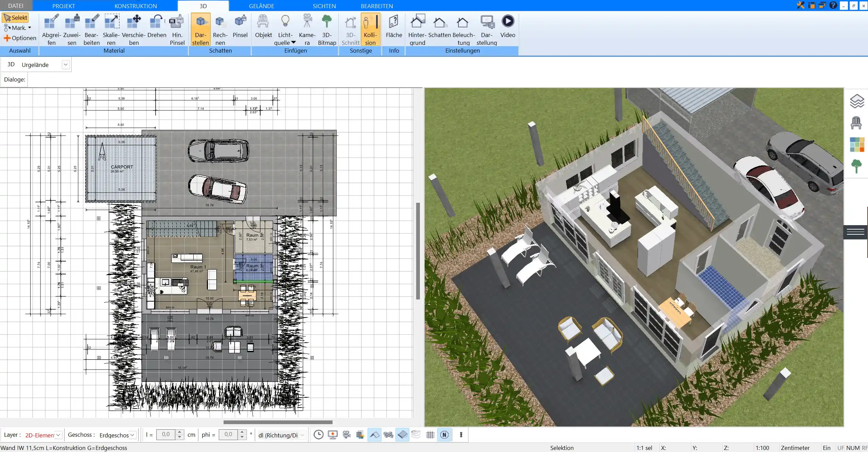The width and height of the screenshot is (868, 452).
Task: Expand bottom toolbar overflow handle
Action: tap(461, 435)
